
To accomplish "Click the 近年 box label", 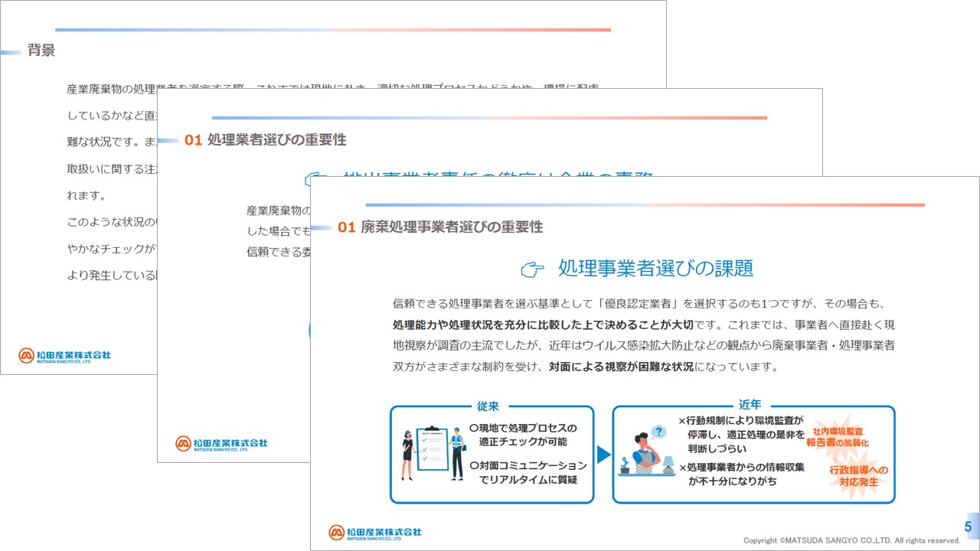I will point(750,406).
